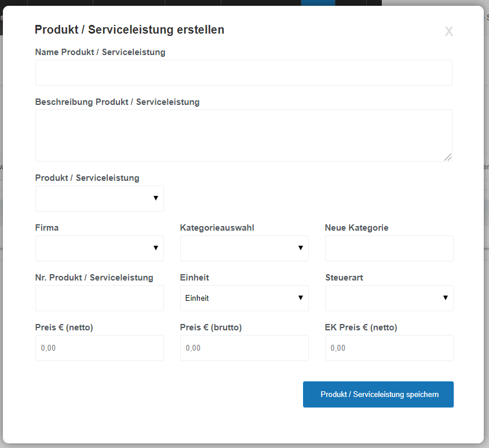This screenshot has height=448, width=489.
Task: Focus the EK Preis € (netto) field
Action: (x=389, y=348)
